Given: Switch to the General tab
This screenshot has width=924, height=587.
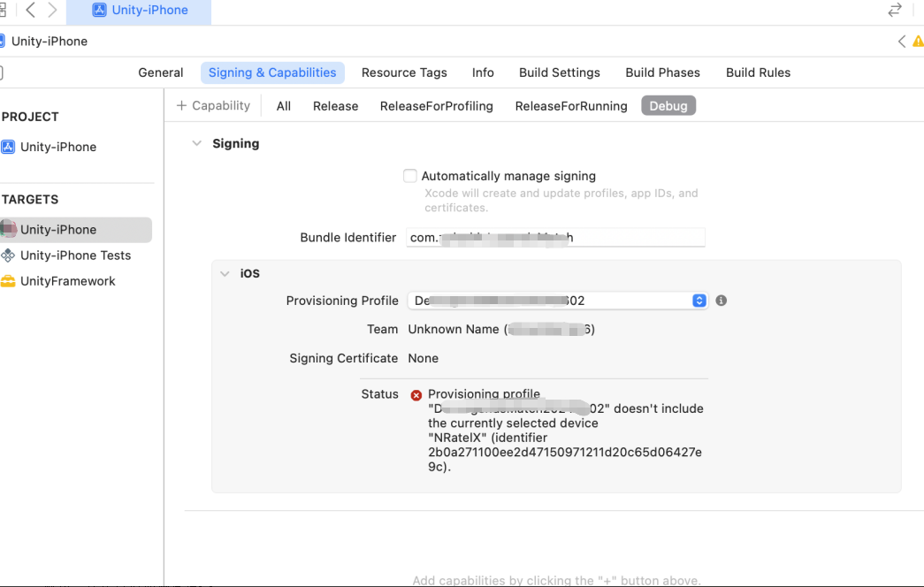Looking at the screenshot, I should point(160,72).
